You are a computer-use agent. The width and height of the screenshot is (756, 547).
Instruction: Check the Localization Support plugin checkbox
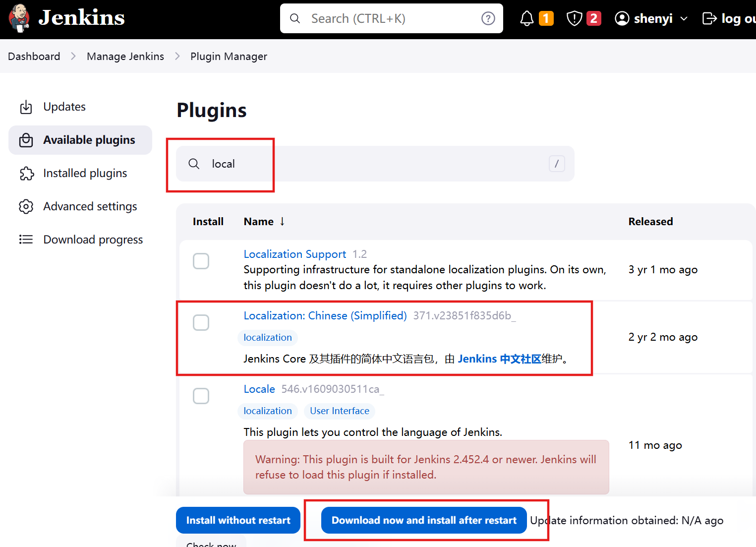[201, 261]
